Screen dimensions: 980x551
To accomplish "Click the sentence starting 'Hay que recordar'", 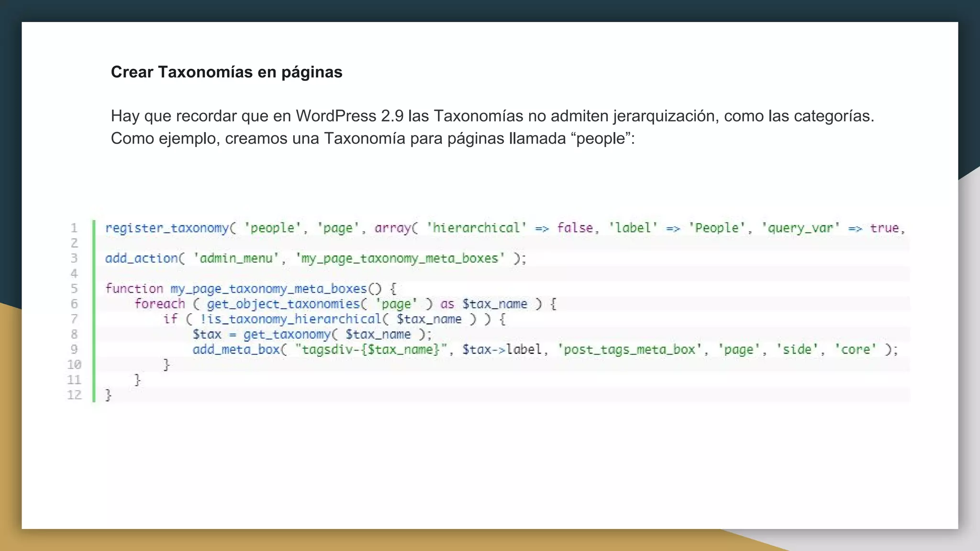I will 492,116.
